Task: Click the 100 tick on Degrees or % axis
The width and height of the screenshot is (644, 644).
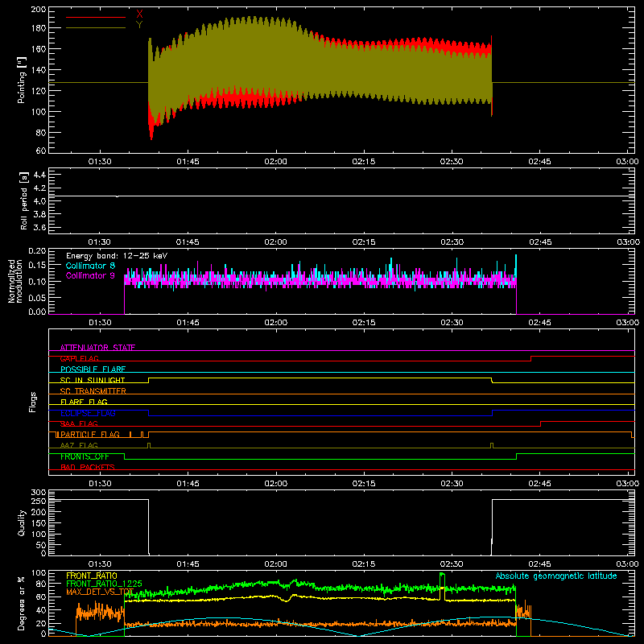Action: pyautogui.click(x=39, y=573)
